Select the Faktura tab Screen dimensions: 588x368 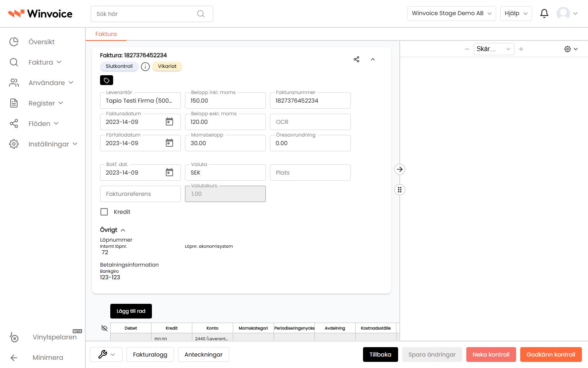point(106,34)
